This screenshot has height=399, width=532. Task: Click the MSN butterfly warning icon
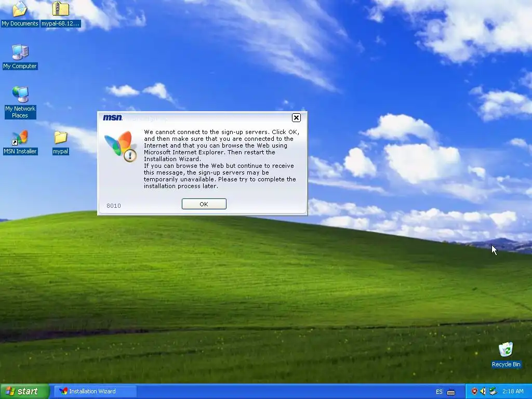click(x=121, y=146)
